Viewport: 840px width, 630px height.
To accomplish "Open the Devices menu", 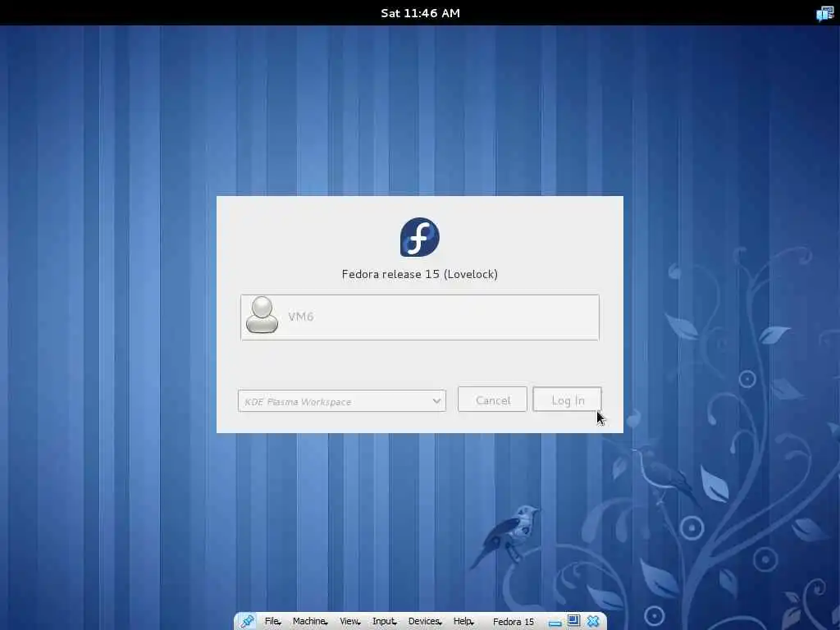I will (x=425, y=622).
